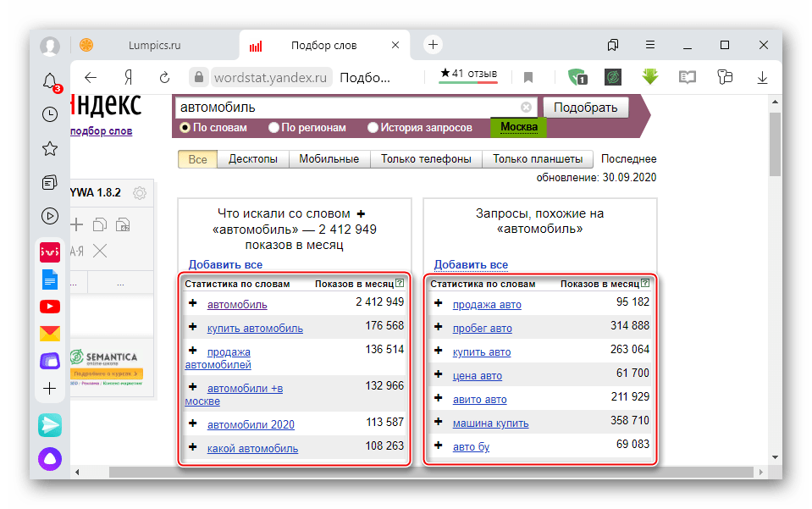Click the wordstat.yandex.ru address bar
This screenshot has height=509, width=812.
(270, 78)
